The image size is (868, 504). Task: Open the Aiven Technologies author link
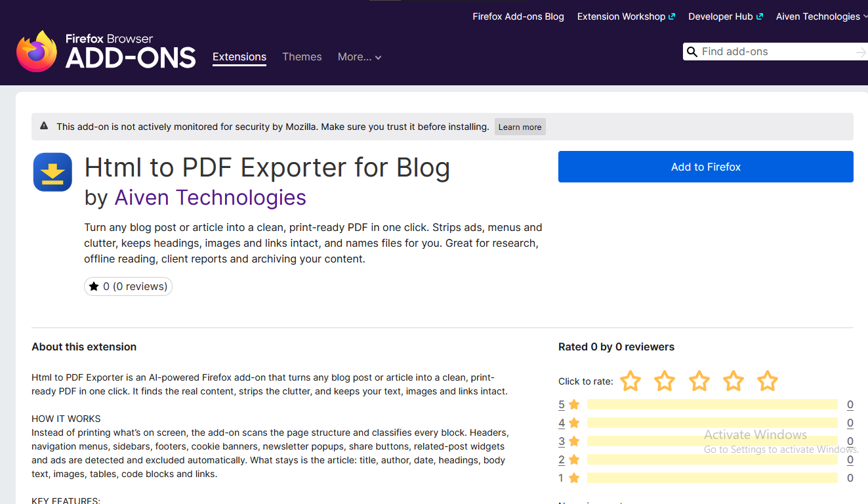(x=211, y=198)
